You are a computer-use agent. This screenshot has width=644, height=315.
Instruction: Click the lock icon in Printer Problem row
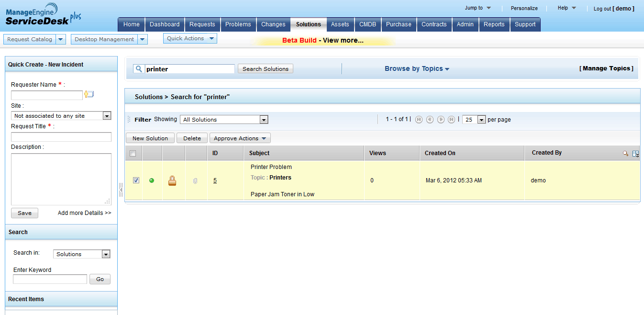tap(172, 180)
